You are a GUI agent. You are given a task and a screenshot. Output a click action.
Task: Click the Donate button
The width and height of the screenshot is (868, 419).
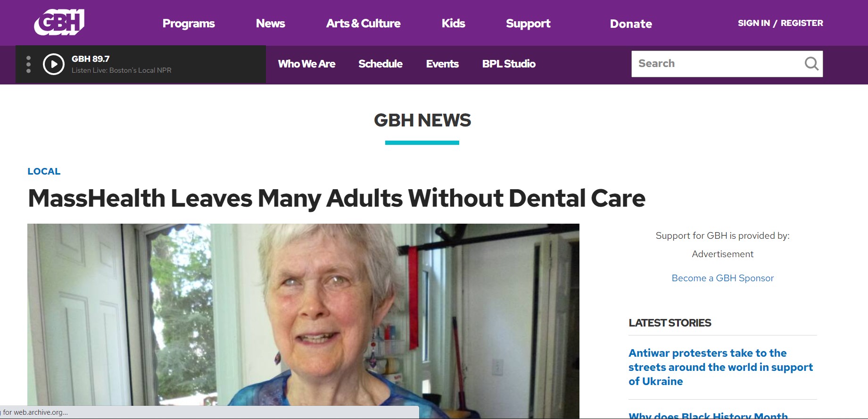[631, 24]
